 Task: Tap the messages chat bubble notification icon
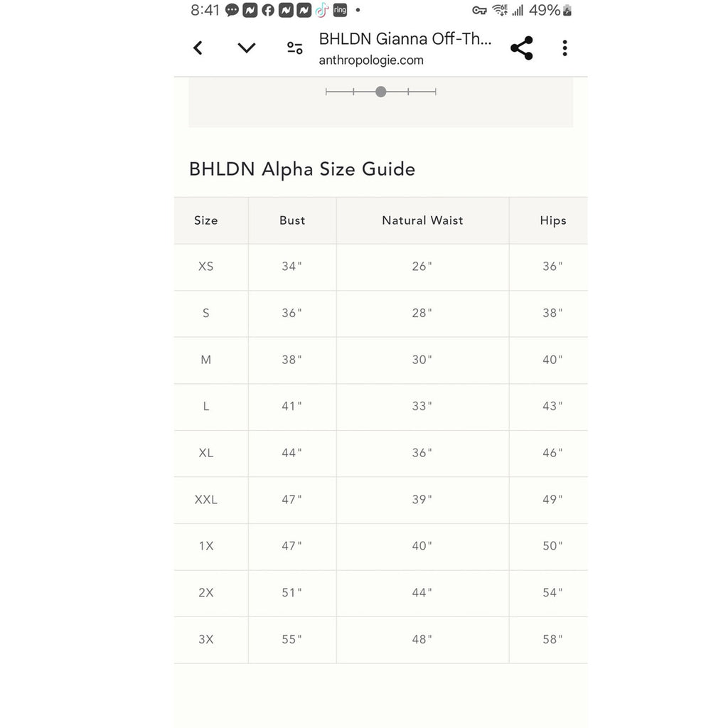tap(232, 10)
